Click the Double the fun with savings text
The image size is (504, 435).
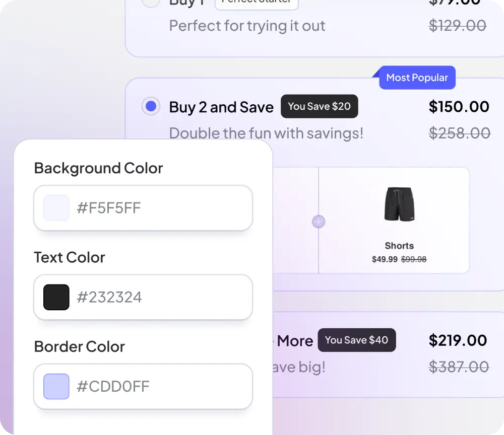[x=266, y=133]
